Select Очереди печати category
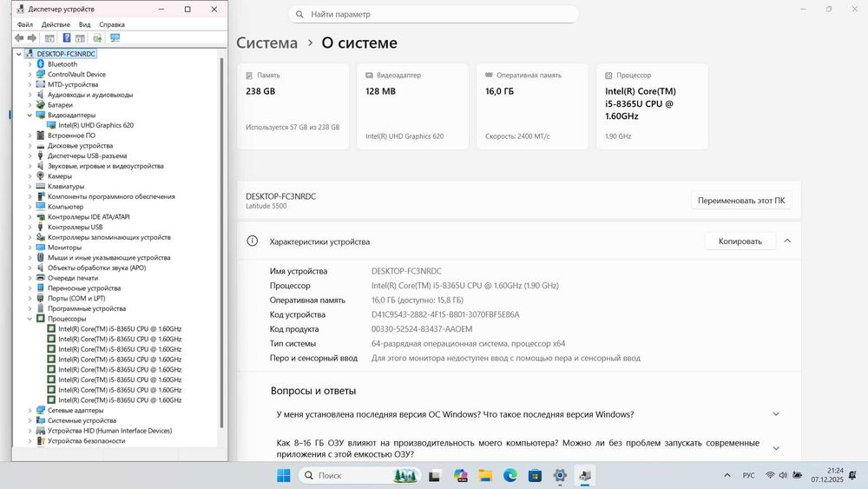The height and width of the screenshot is (489, 868). click(x=73, y=278)
